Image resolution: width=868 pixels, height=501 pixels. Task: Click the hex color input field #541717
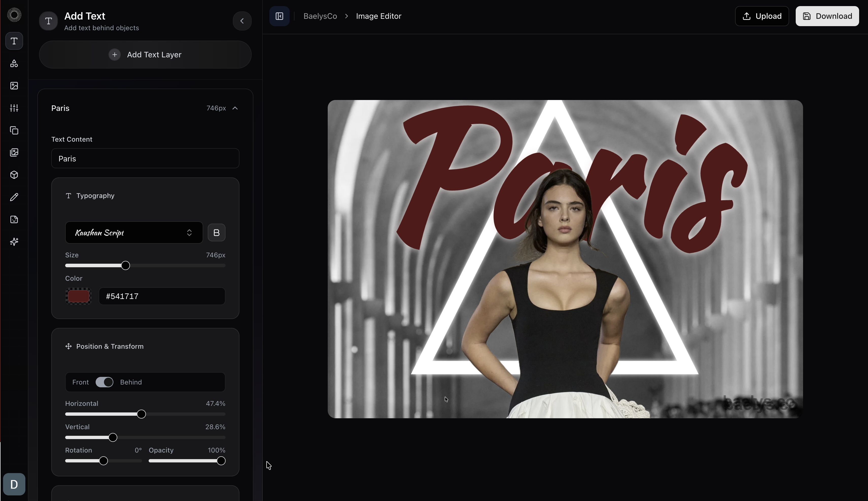coord(162,296)
